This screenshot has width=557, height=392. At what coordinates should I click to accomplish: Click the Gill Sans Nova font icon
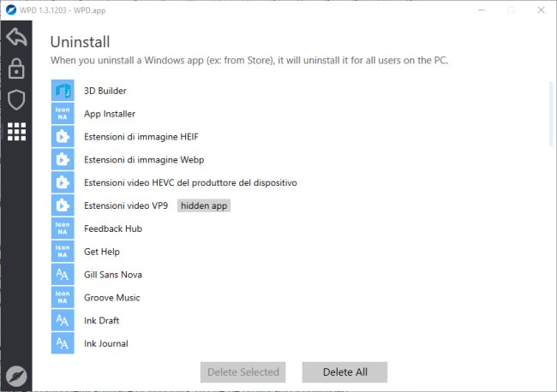[x=63, y=274]
